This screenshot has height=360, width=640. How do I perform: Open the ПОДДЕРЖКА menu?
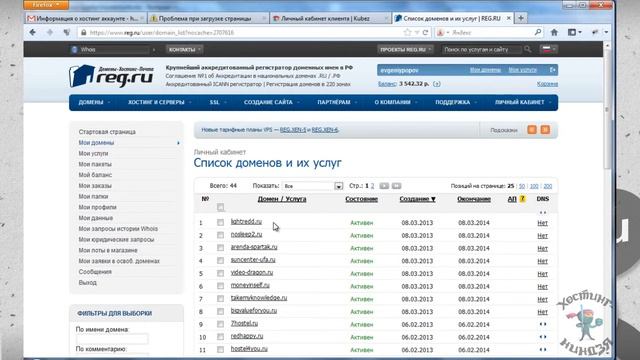coord(456,102)
